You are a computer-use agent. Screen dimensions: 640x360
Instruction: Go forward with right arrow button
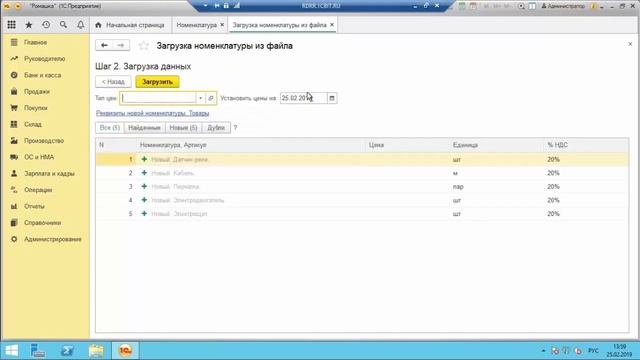pos(121,45)
